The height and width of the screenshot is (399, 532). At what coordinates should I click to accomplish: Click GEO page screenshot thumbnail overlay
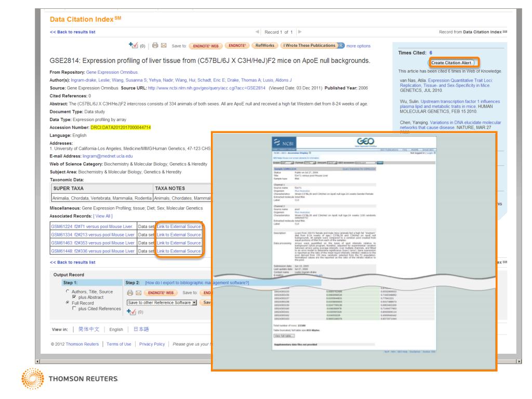coord(354,251)
